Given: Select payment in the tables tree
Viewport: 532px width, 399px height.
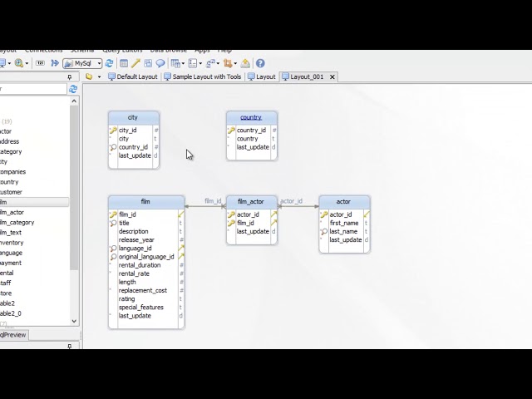Looking at the screenshot, I should (x=11, y=263).
